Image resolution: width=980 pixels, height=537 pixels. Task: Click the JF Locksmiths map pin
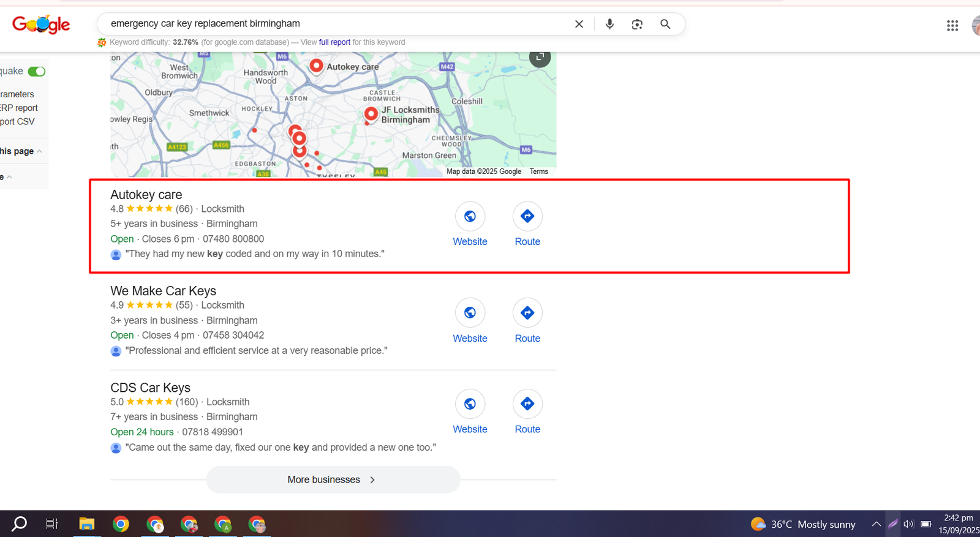371,114
